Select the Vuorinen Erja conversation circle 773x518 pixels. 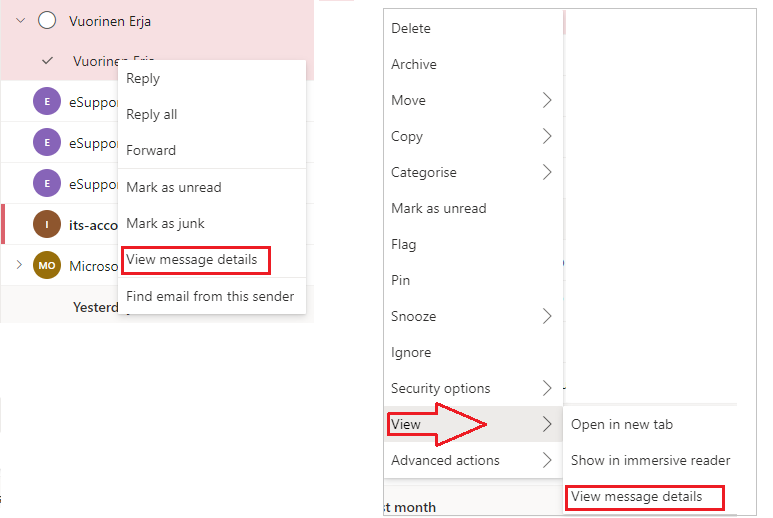[x=47, y=21]
